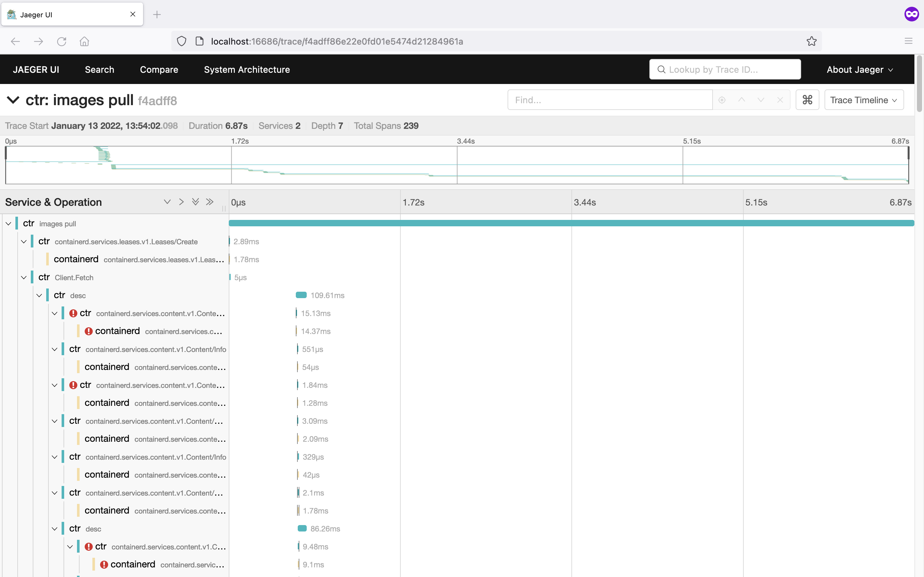Collapse the trace header chevron beside title
The image size is (924, 577).
[x=13, y=100]
